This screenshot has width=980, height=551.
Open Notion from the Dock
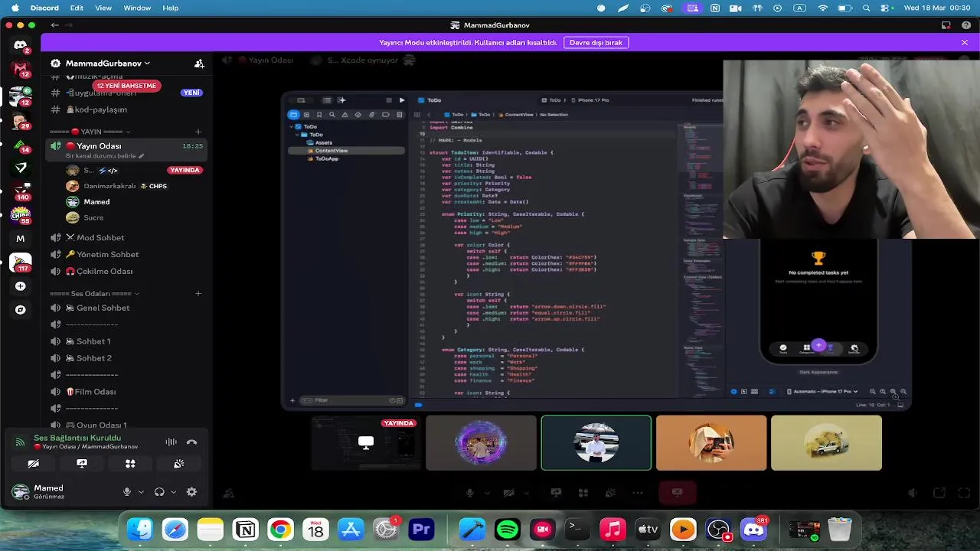(246, 529)
